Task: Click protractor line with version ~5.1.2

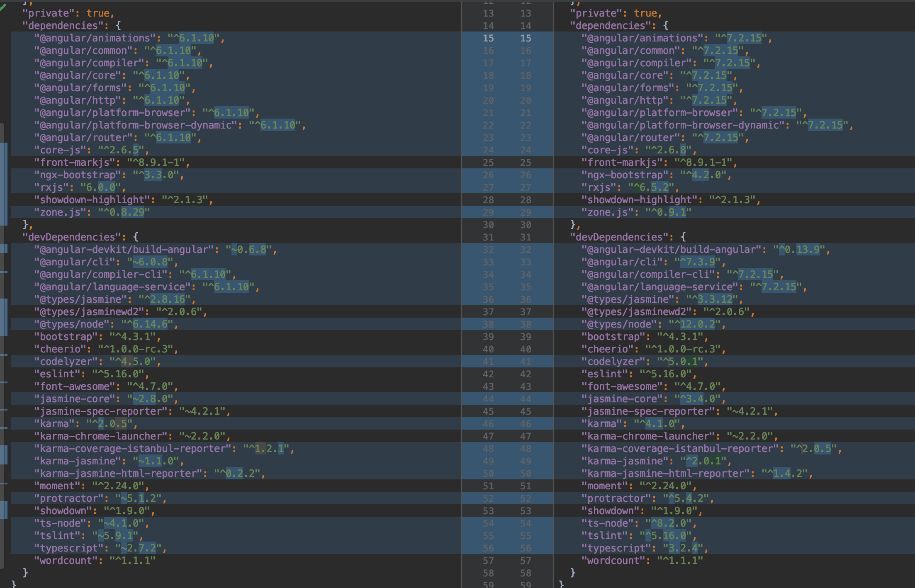Action: click(x=100, y=498)
